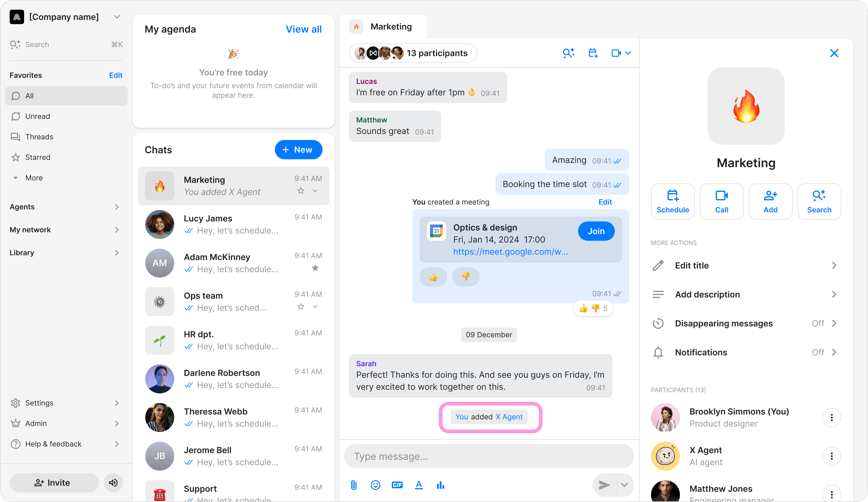Click View all in My agenda
Screen dimensions: 868x502
point(303,29)
